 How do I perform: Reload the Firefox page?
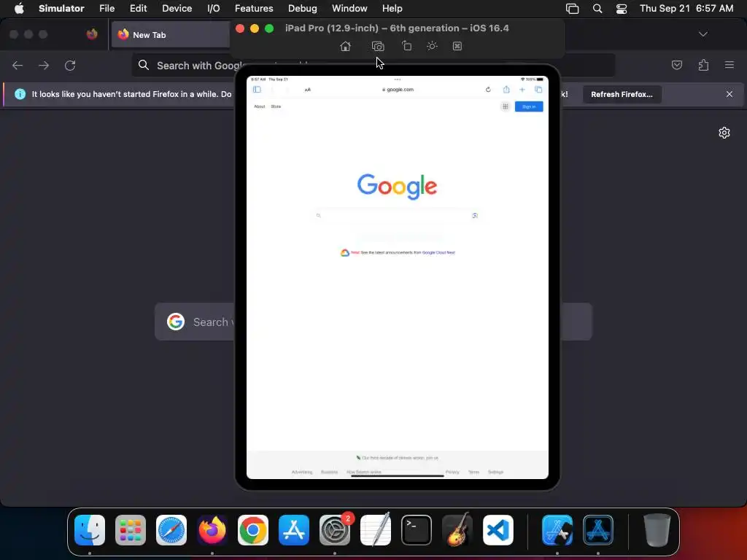click(x=70, y=65)
